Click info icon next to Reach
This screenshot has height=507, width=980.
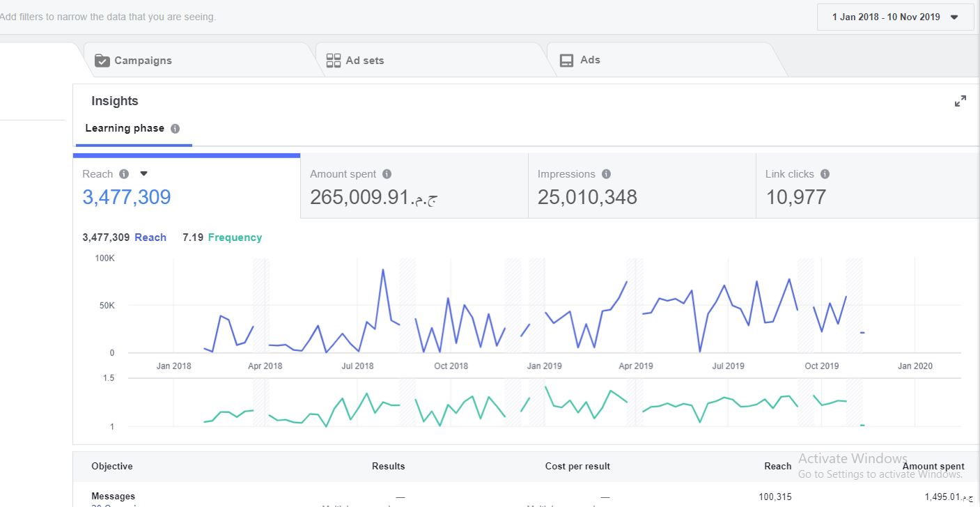pyautogui.click(x=124, y=174)
